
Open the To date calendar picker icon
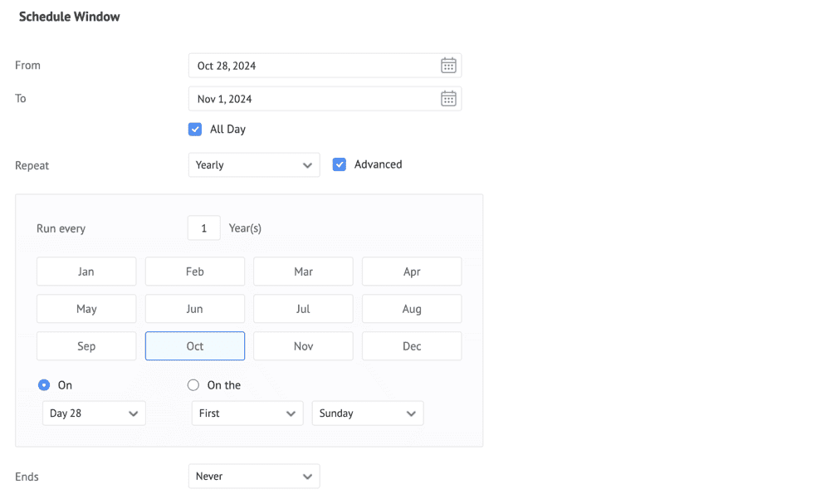pyautogui.click(x=448, y=99)
